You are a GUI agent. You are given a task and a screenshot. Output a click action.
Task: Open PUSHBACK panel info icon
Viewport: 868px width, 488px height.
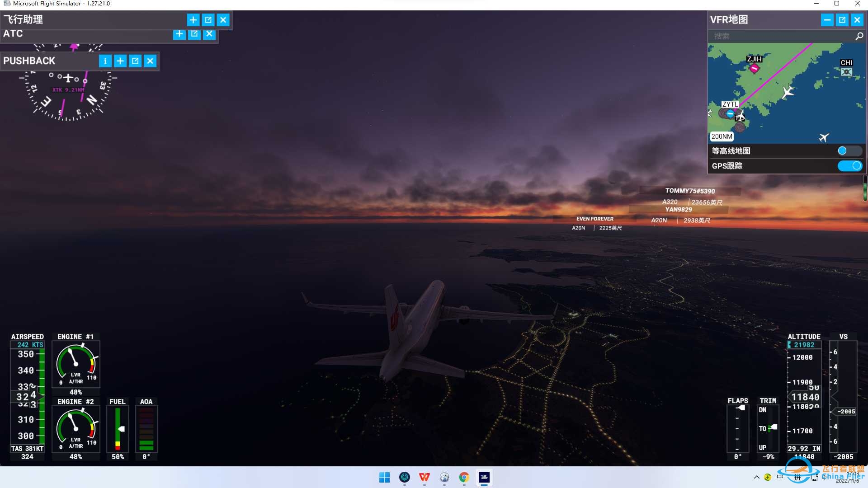(105, 61)
